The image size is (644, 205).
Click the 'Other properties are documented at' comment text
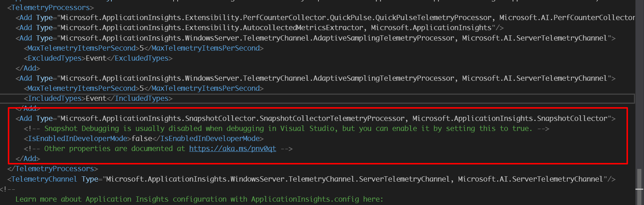(x=115, y=148)
